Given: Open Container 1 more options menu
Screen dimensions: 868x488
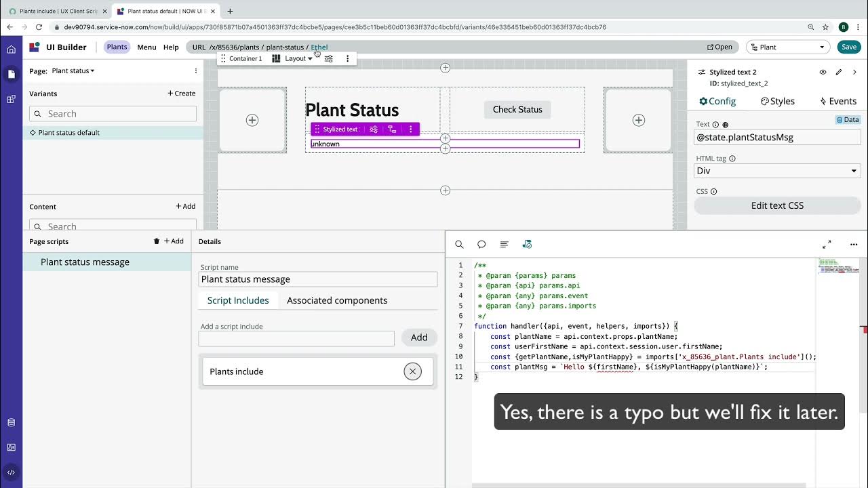Looking at the screenshot, I should (348, 58).
